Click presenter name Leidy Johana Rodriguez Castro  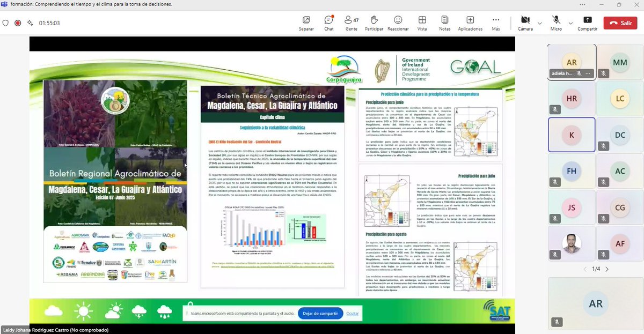pyautogui.click(x=55, y=330)
